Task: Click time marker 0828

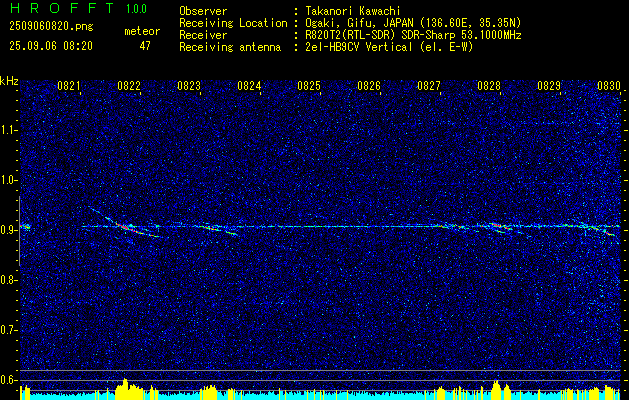Action: [489, 85]
